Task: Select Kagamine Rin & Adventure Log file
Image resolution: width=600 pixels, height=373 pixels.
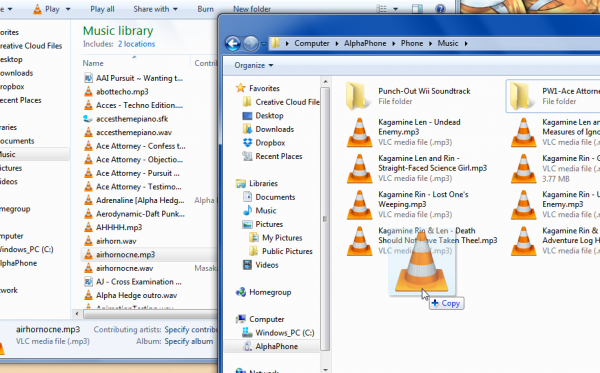Action: pyautogui.click(x=555, y=240)
